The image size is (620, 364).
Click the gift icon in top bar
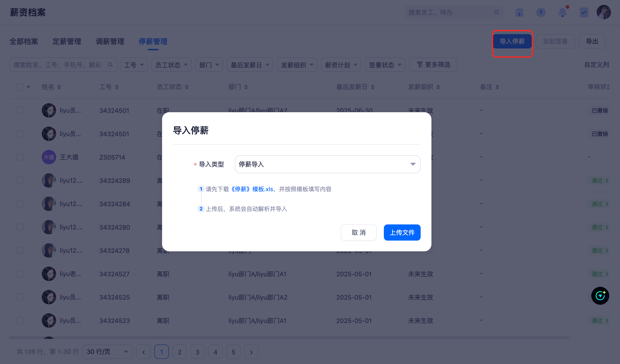click(519, 12)
